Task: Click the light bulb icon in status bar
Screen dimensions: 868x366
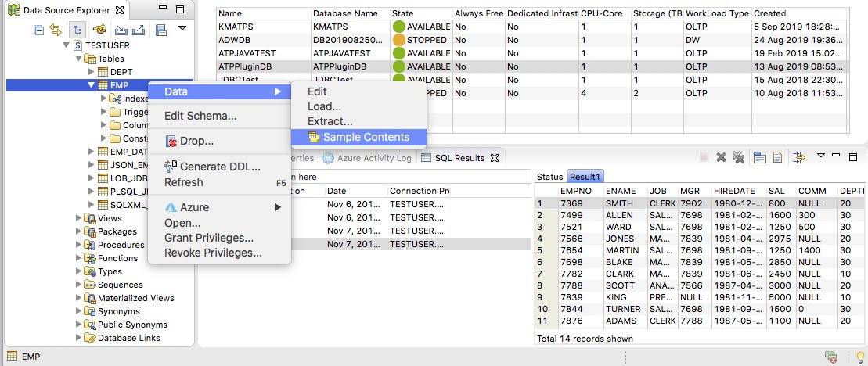Action: click(x=857, y=357)
